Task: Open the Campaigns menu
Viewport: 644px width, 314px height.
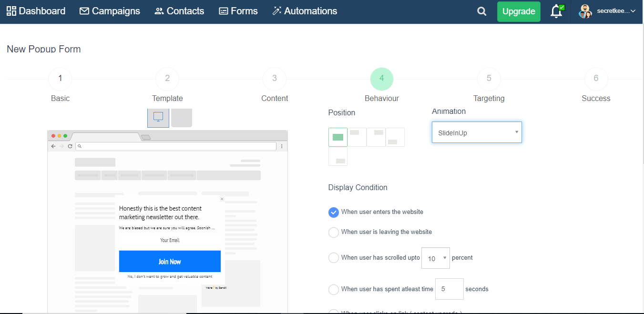Action: [x=110, y=11]
